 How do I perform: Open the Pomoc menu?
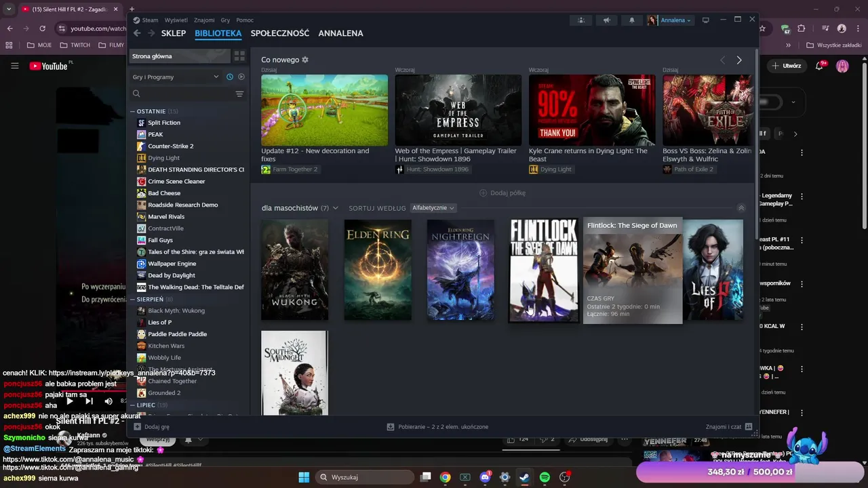pos(245,20)
